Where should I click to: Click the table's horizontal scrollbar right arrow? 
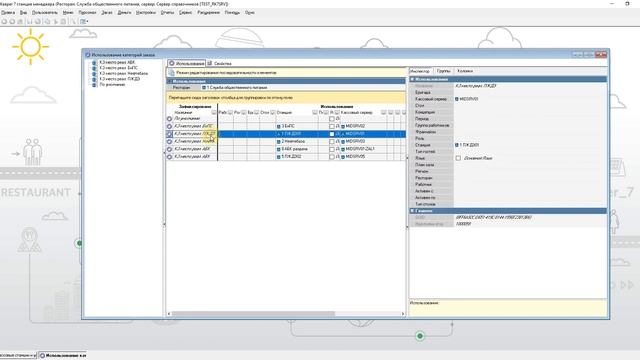tap(403, 314)
